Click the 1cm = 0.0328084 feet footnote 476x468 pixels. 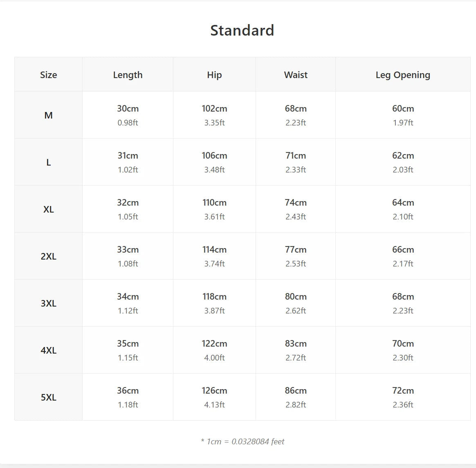click(242, 441)
